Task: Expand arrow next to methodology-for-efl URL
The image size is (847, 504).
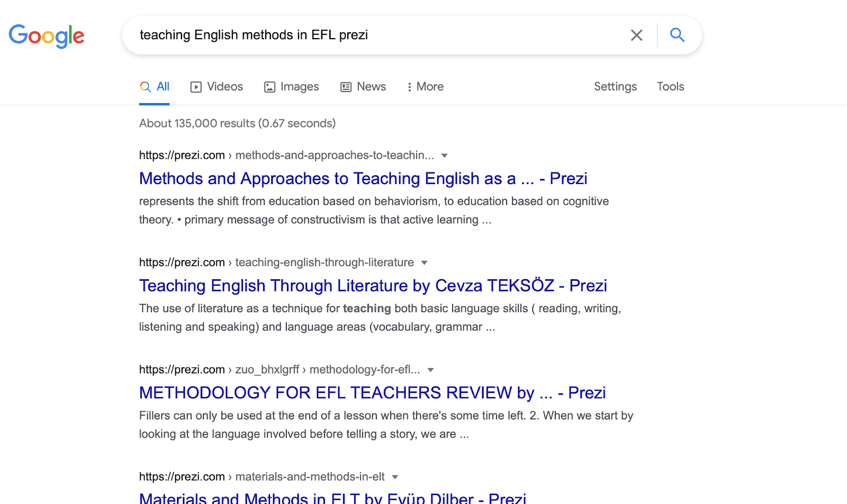Action: pyautogui.click(x=430, y=370)
